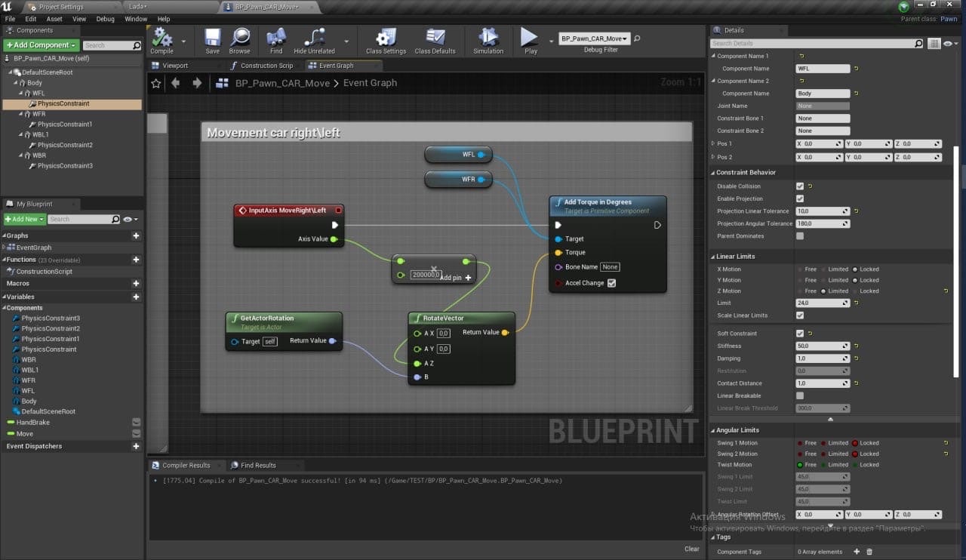966x560 pixels.
Task: Open Details view options eye dropdown
Action: click(949, 44)
